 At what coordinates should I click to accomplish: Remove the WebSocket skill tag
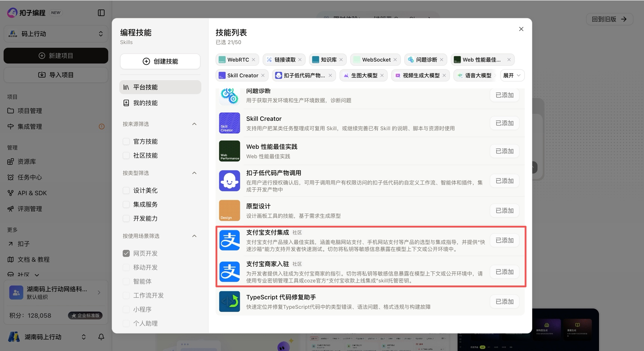(395, 60)
